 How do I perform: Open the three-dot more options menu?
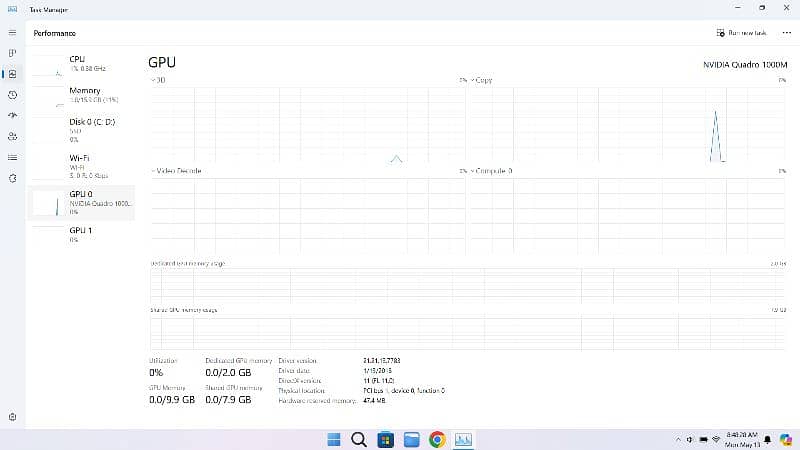[x=786, y=33]
